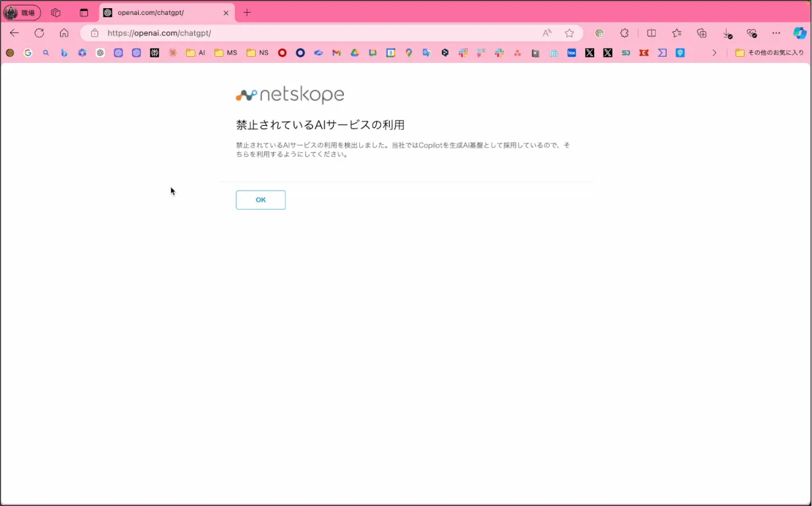Open the Google Maps bookmark
This screenshot has width=812, height=506.
click(409, 53)
